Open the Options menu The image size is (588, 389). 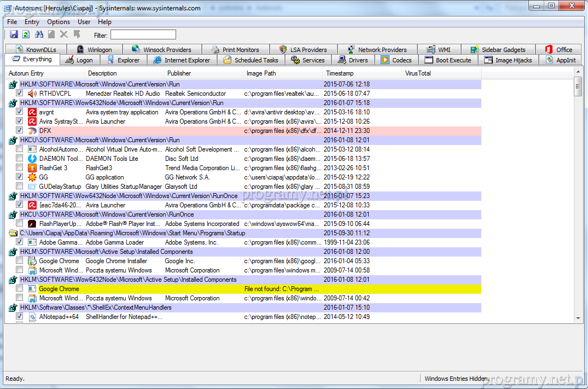pyautogui.click(x=59, y=22)
